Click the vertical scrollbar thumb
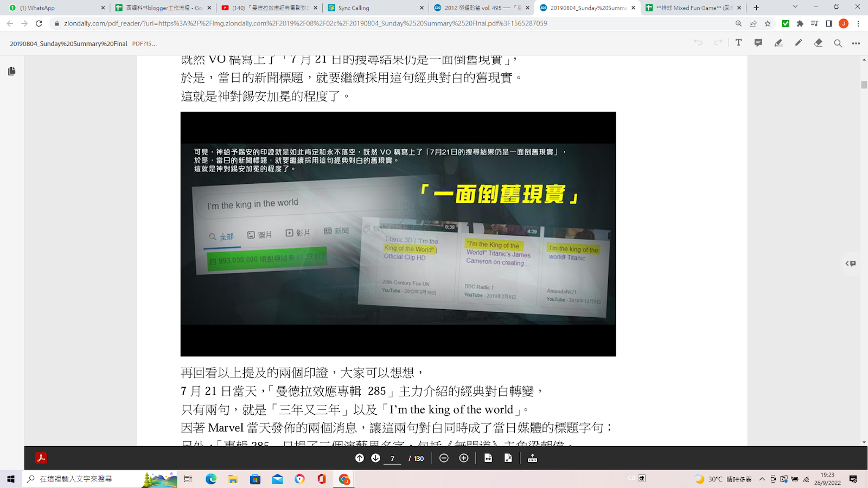 click(864, 85)
